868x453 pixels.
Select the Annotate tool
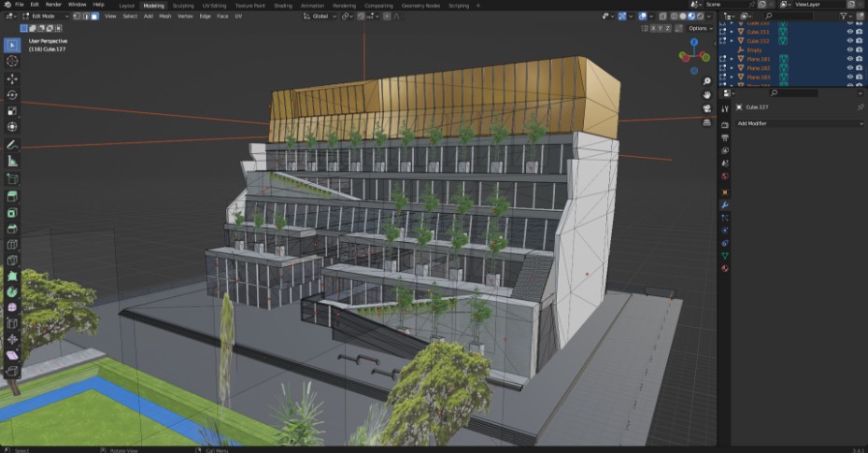pyautogui.click(x=12, y=145)
